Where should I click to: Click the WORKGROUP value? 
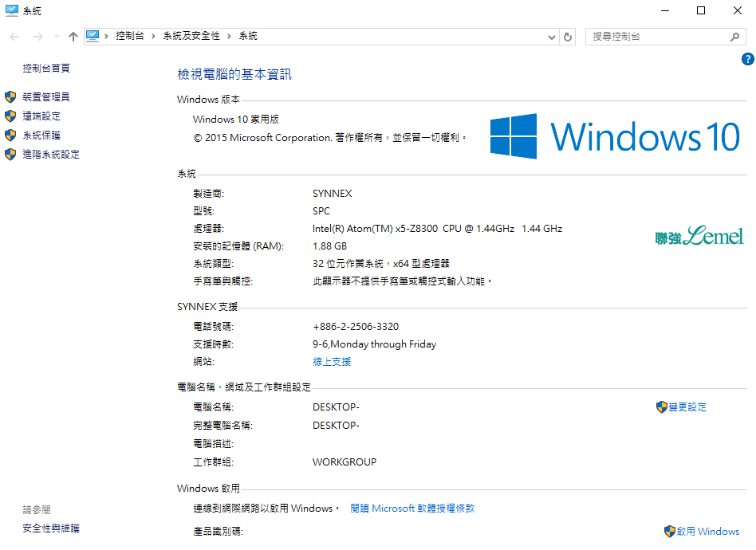(345, 462)
